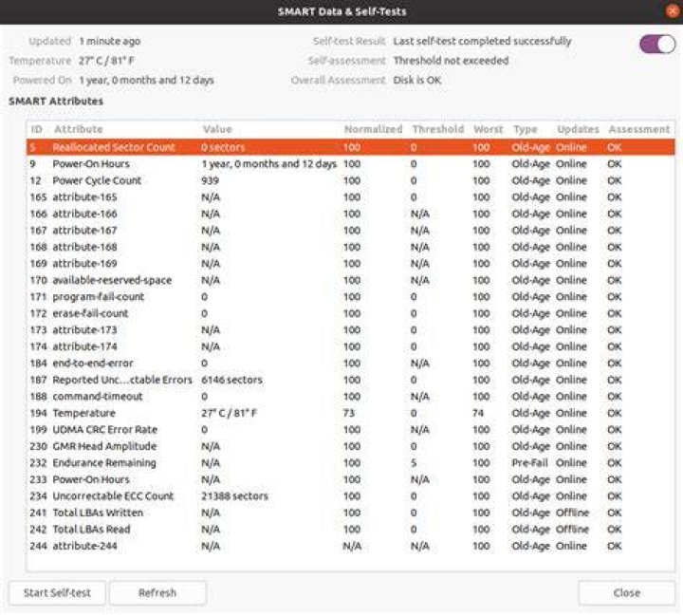Screen dimensions: 683x616
Task: Click the 0 sectors value in highlighted row
Action: coord(223,147)
